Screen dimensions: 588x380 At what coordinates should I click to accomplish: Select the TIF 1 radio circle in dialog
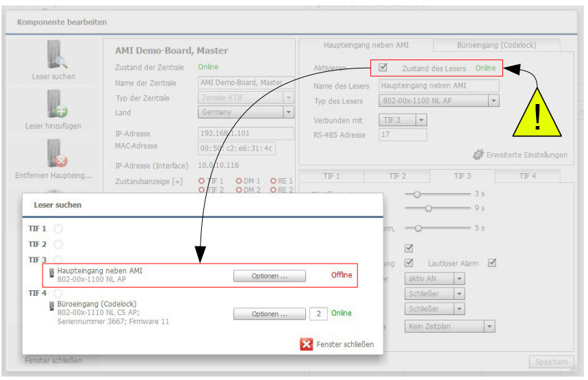(58, 229)
